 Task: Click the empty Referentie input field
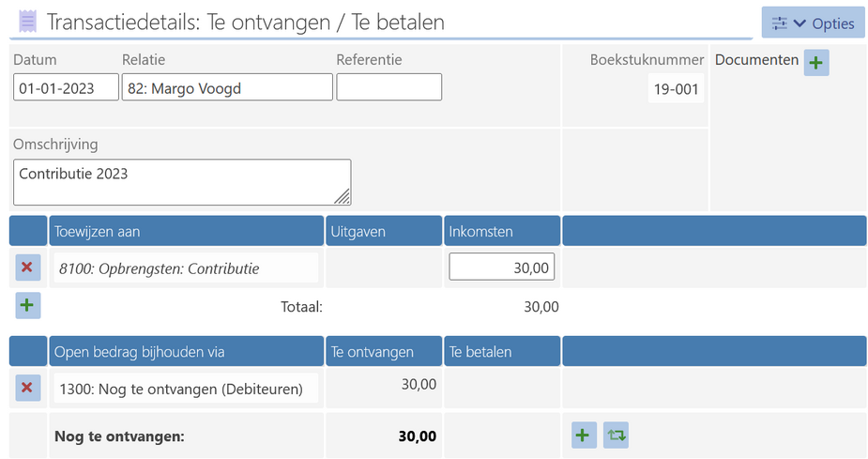388,87
